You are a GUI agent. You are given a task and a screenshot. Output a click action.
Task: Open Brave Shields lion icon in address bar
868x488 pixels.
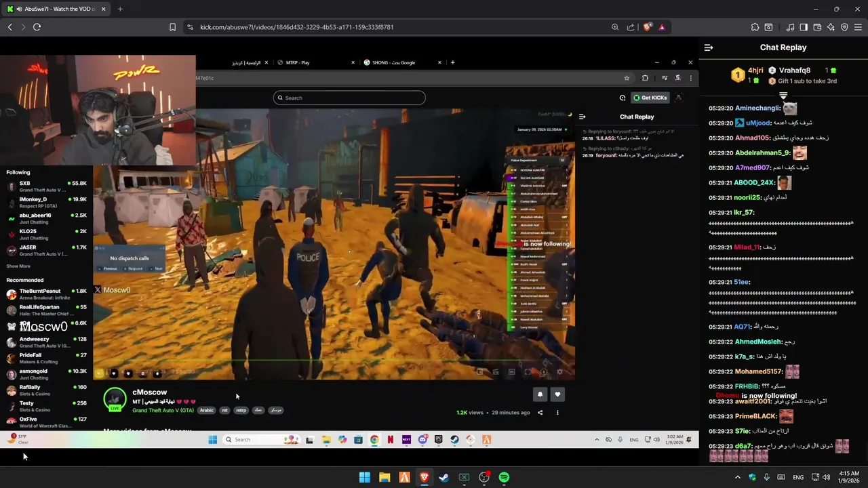tap(648, 27)
